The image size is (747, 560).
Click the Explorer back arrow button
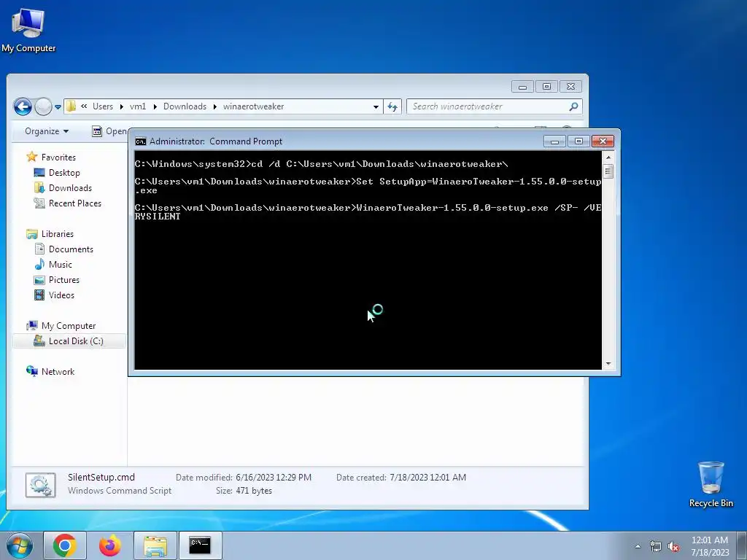click(23, 106)
